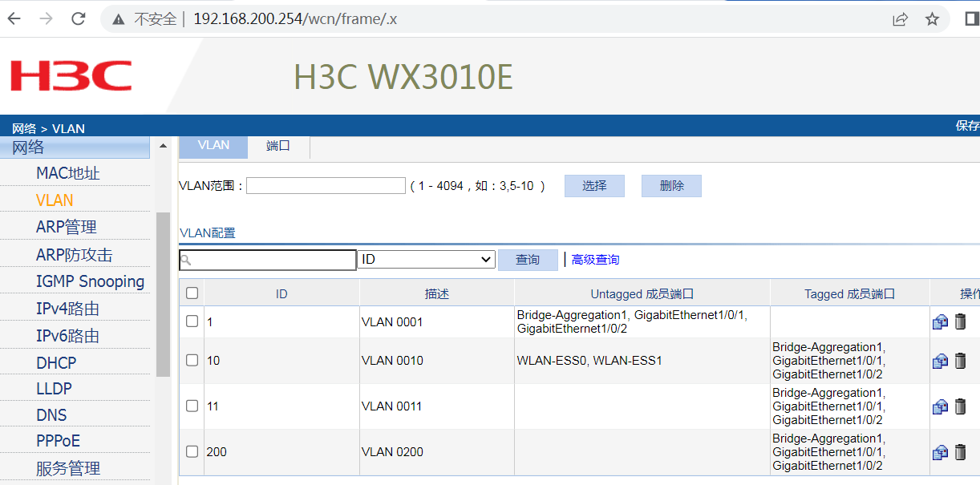Click the VLAN配置 section heading
980x485 pixels.
coord(208,233)
